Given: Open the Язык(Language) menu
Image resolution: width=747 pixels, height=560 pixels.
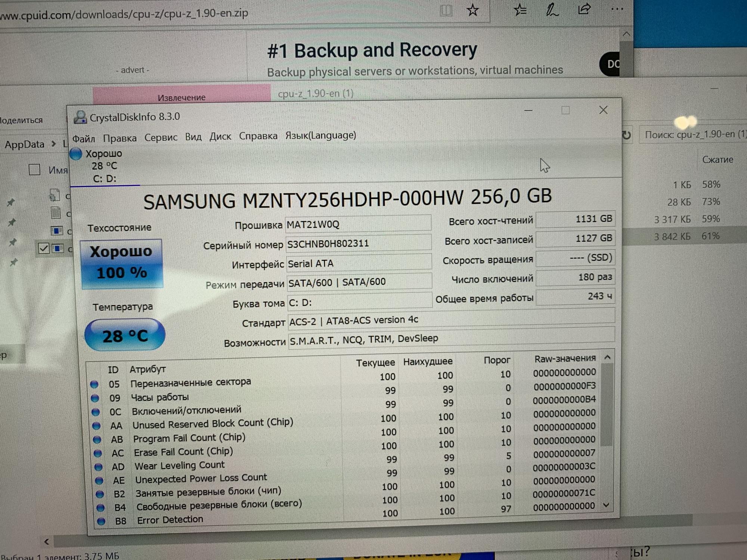Looking at the screenshot, I should tap(320, 136).
